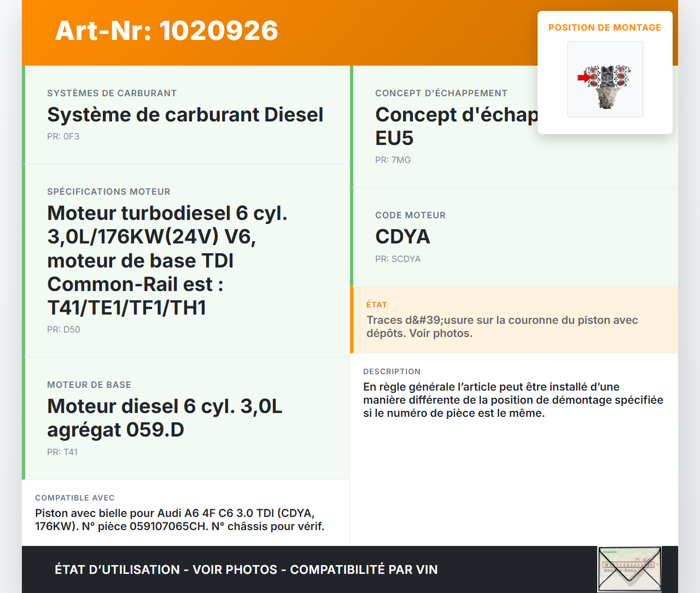Click the Position de montage heading
The width and height of the screenshot is (700, 593).
(604, 27)
